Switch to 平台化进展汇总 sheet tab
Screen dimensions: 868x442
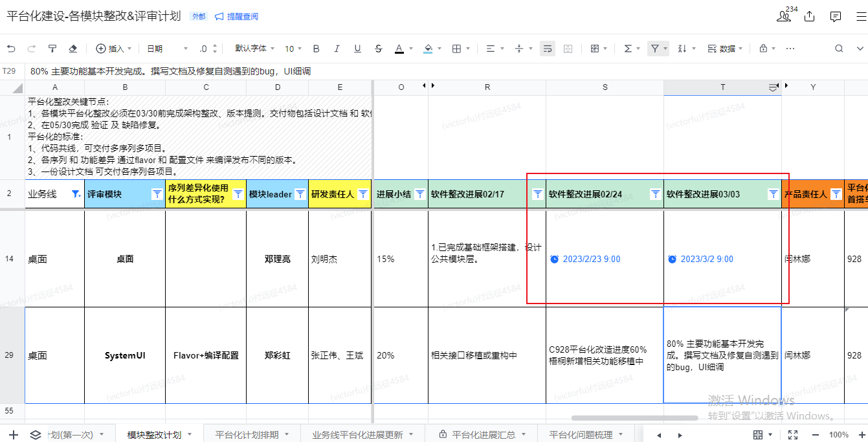point(482,434)
